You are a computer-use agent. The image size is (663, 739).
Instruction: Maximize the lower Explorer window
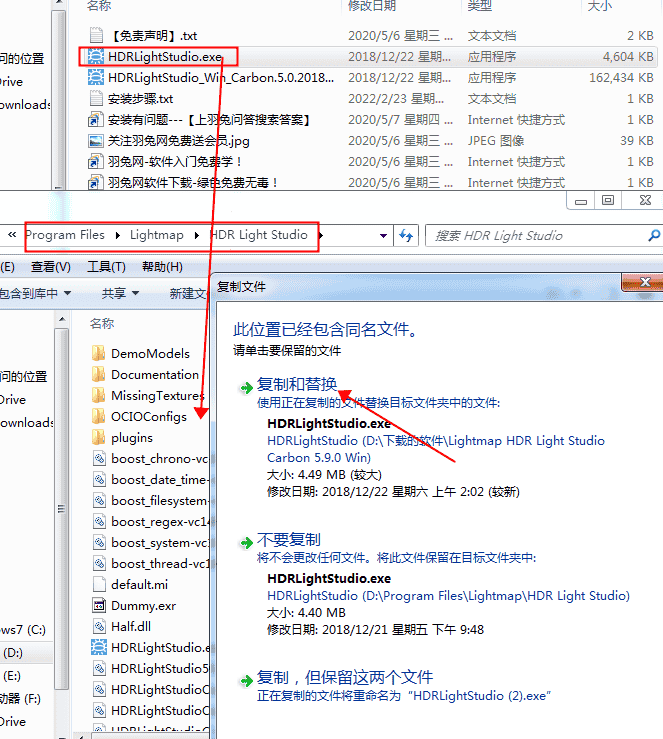608,200
